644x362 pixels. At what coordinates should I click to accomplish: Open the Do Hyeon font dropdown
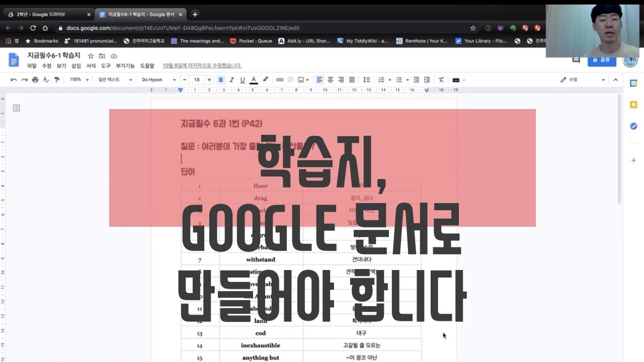click(x=158, y=79)
